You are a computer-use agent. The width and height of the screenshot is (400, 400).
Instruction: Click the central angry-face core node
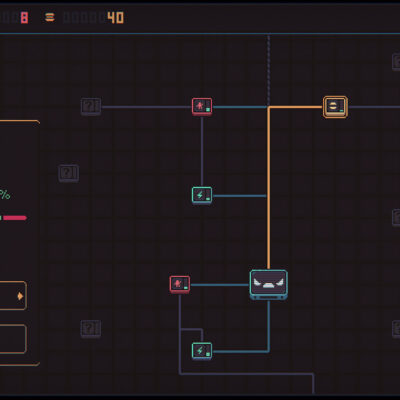(x=269, y=285)
